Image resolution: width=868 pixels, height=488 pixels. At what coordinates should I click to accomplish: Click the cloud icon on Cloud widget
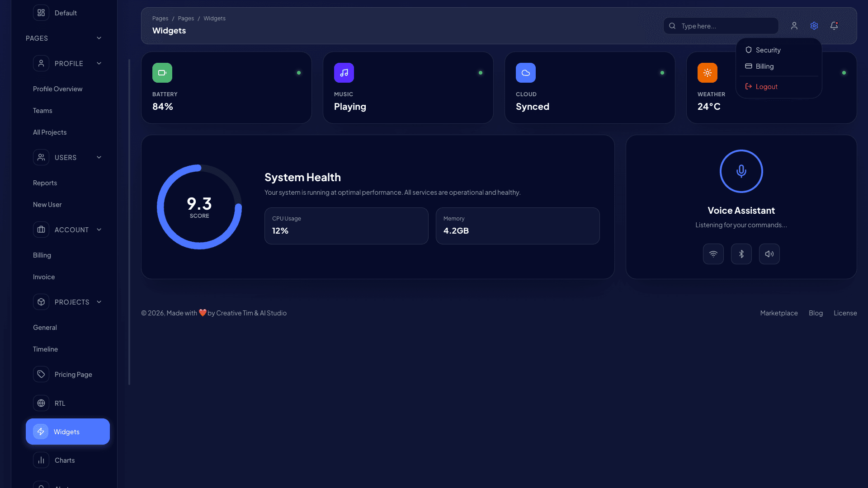tap(526, 72)
